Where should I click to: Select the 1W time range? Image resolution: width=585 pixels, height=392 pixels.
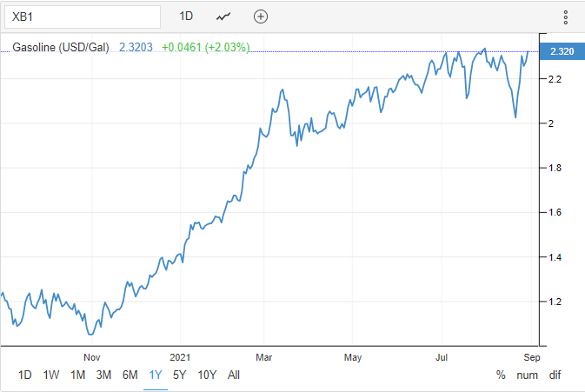(x=51, y=375)
